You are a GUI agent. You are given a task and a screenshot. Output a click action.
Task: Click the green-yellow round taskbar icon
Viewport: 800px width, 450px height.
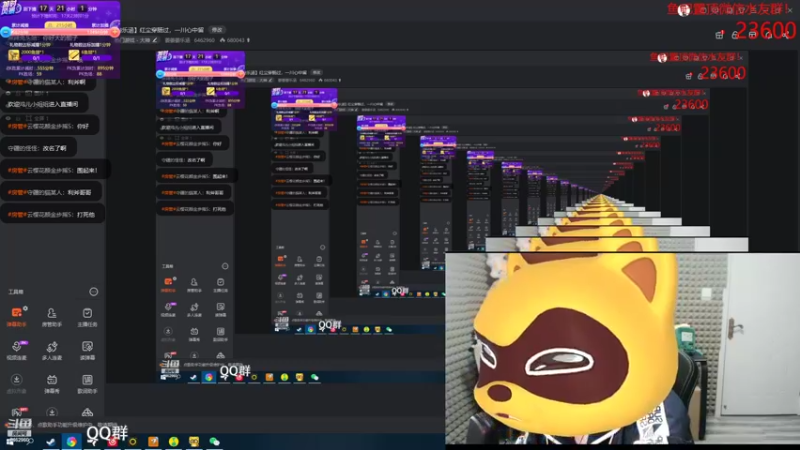(x=173, y=442)
